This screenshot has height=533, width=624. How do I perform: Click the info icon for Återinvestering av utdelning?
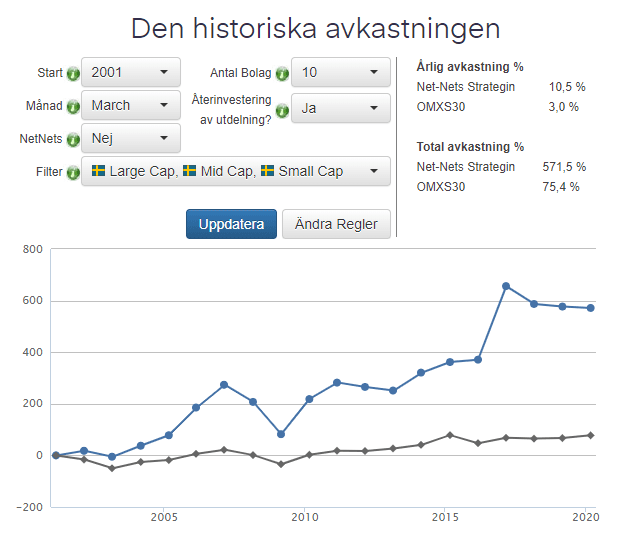point(282,110)
